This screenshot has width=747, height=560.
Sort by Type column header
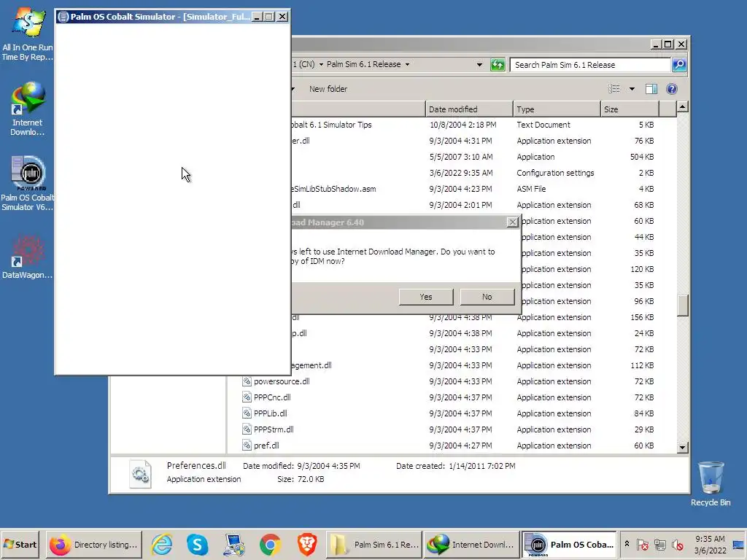[x=557, y=109]
